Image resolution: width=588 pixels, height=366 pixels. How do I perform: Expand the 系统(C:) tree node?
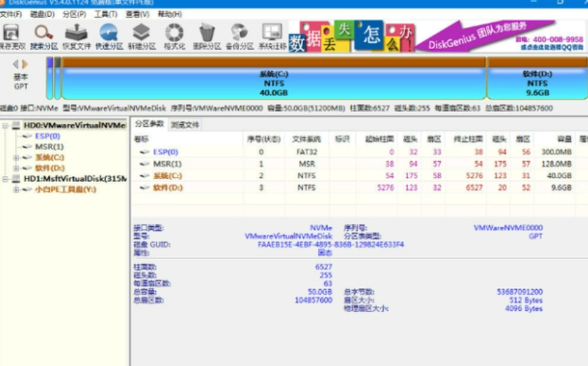[x=16, y=158]
